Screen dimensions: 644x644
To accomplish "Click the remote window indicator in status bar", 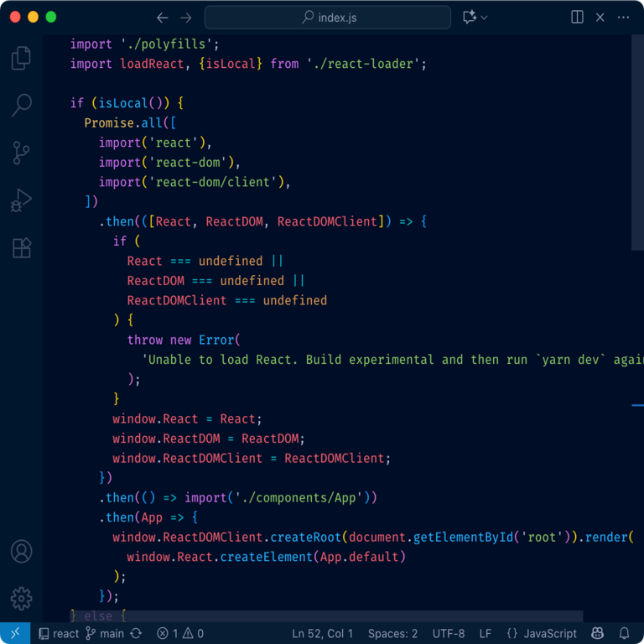I will tap(15, 634).
